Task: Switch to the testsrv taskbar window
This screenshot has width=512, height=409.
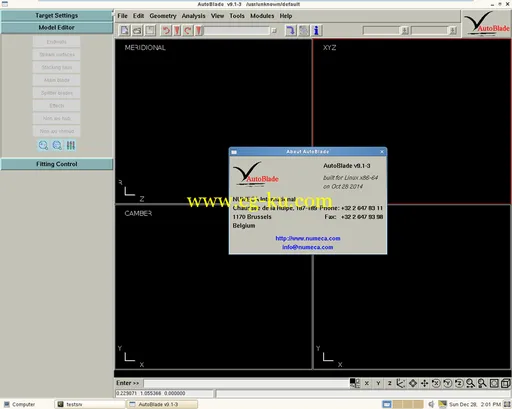Action: pyautogui.click(x=89, y=404)
